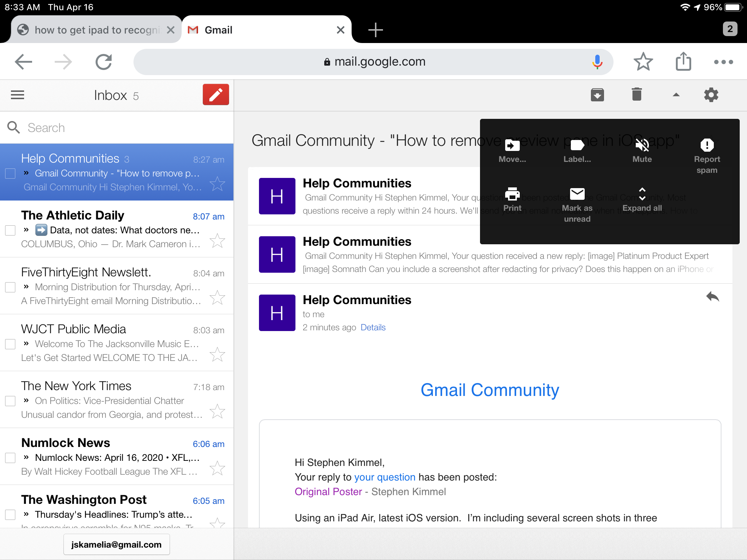Image resolution: width=747 pixels, height=560 pixels.
Task: Go forward in browser history
Action: pos(63,62)
